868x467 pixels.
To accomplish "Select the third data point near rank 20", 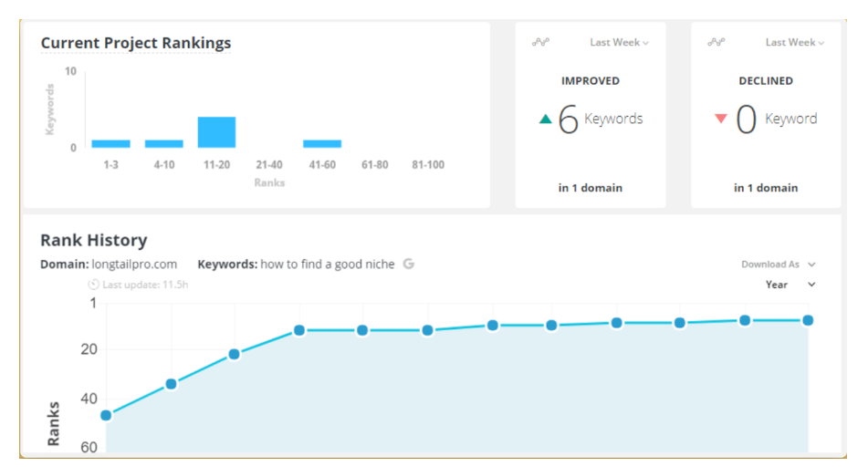I will [x=234, y=354].
